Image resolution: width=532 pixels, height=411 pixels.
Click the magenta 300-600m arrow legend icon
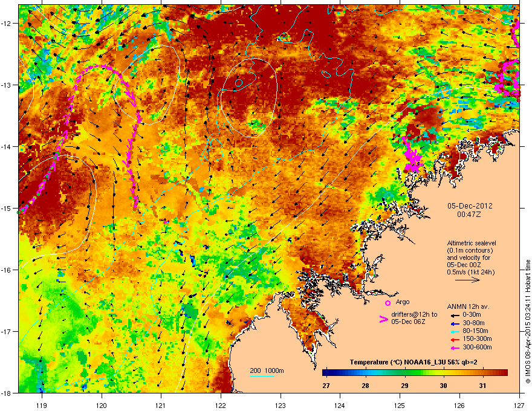click(x=455, y=348)
